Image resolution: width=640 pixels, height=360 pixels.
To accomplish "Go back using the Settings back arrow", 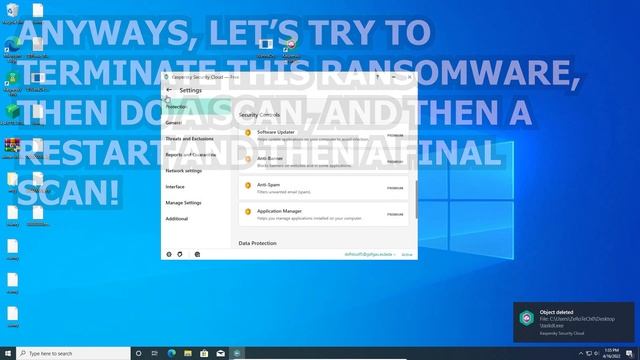I will click(169, 90).
